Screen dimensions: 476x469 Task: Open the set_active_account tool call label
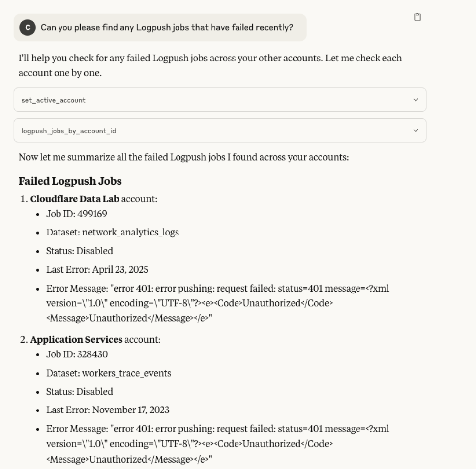coord(54,100)
